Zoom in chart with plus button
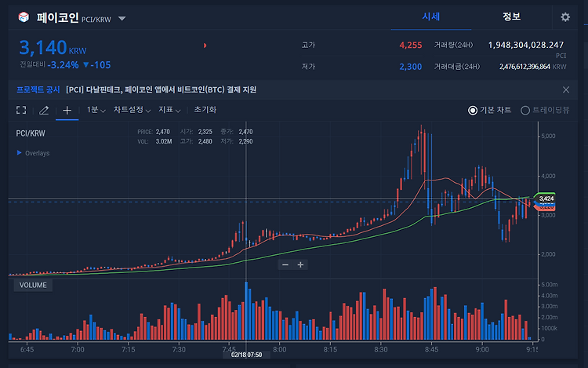The image size is (588, 368). [x=300, y=265]
